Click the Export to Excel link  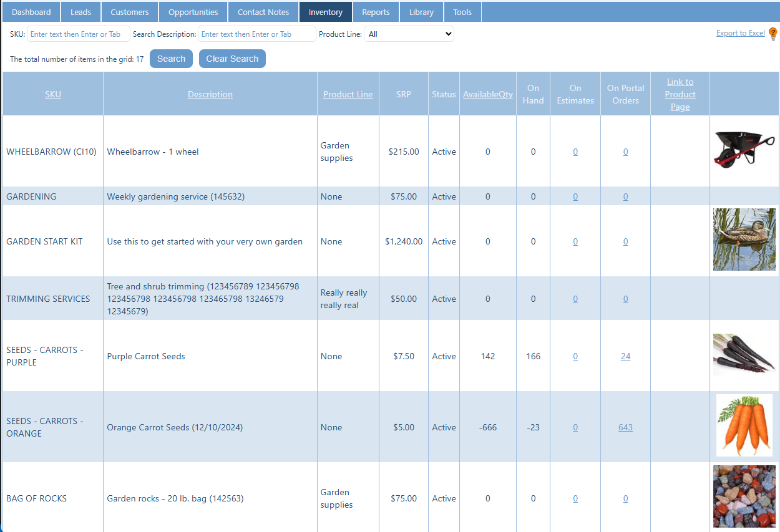(x=740, y=32)
